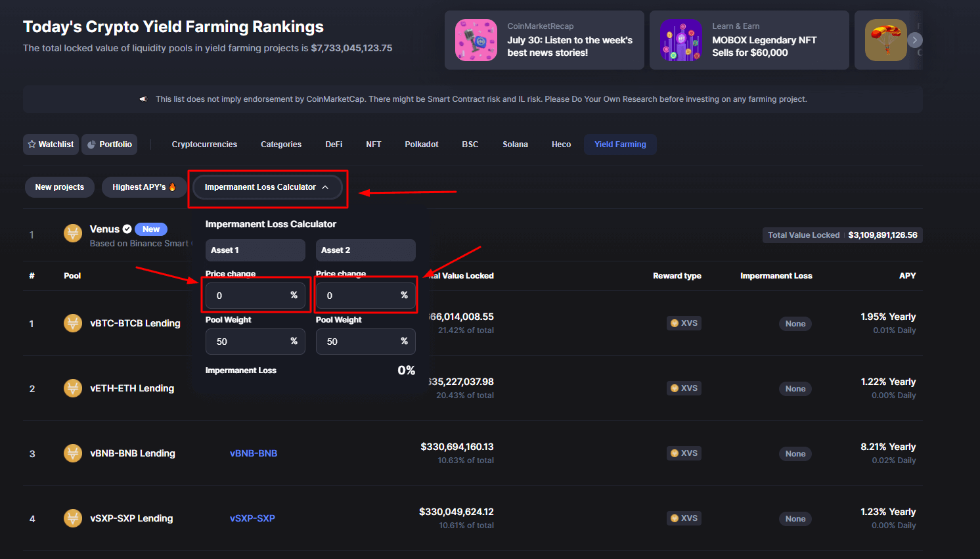Click XVS reward badge in vBNB-BNB row

(x=684, y=453)
